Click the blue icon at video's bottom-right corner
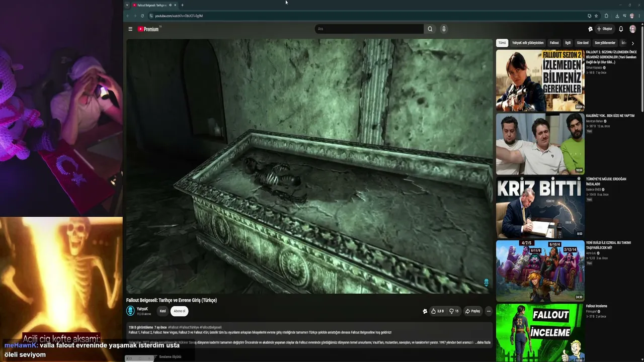 (486, 283)
